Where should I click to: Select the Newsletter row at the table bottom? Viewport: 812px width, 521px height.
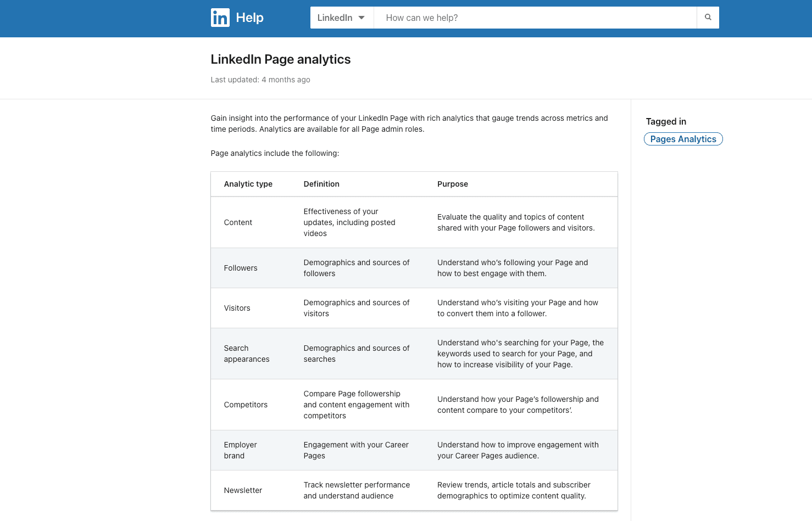[x=243, y=490]
